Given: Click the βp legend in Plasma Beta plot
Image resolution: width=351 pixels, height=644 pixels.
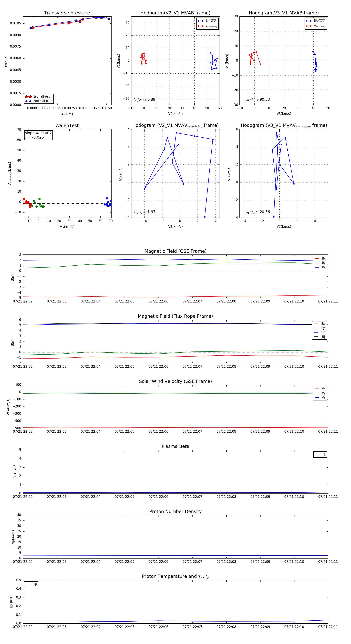Looking at the screenshot, I should pos(320,454).
